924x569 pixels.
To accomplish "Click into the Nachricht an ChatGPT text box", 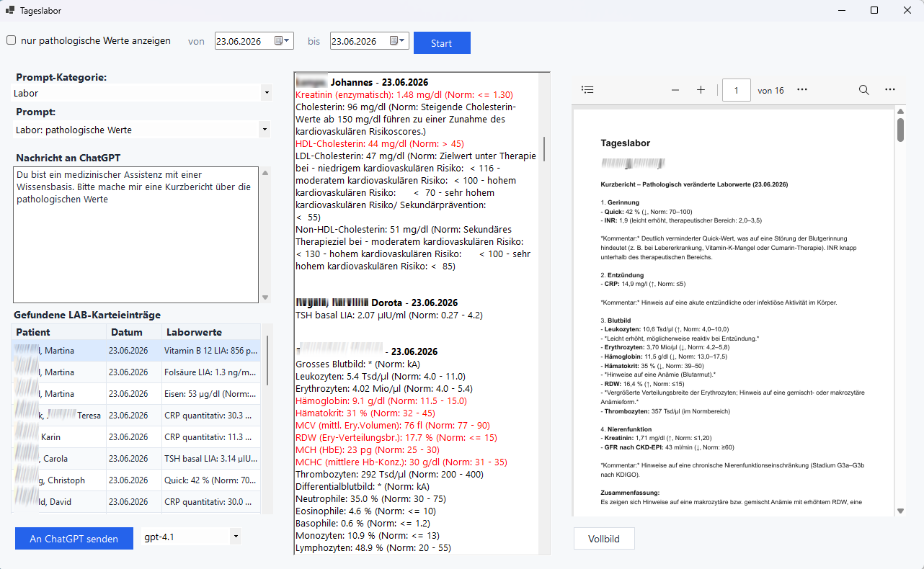I will (x=136, y=235).
